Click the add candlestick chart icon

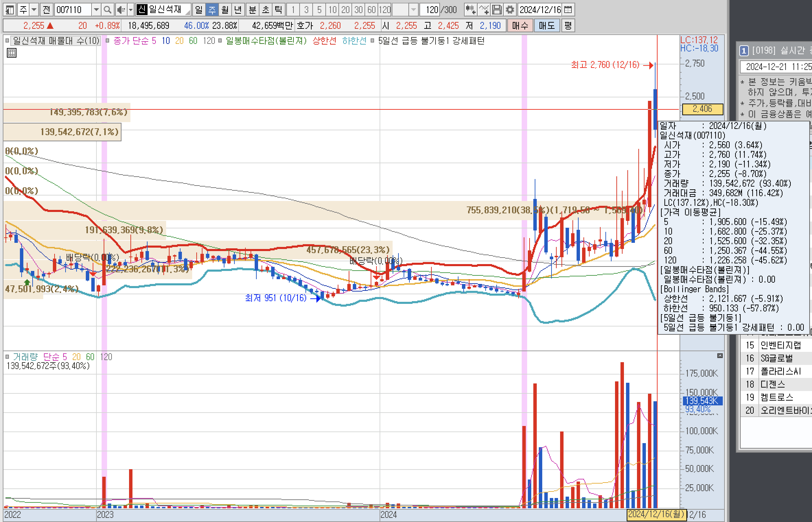click(470, 10)
